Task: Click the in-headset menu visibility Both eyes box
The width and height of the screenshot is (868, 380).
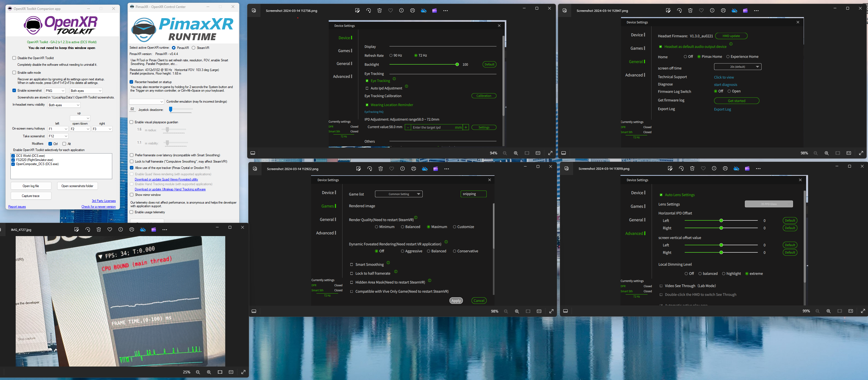Action: pyautogui.click(x=64, y=105)
